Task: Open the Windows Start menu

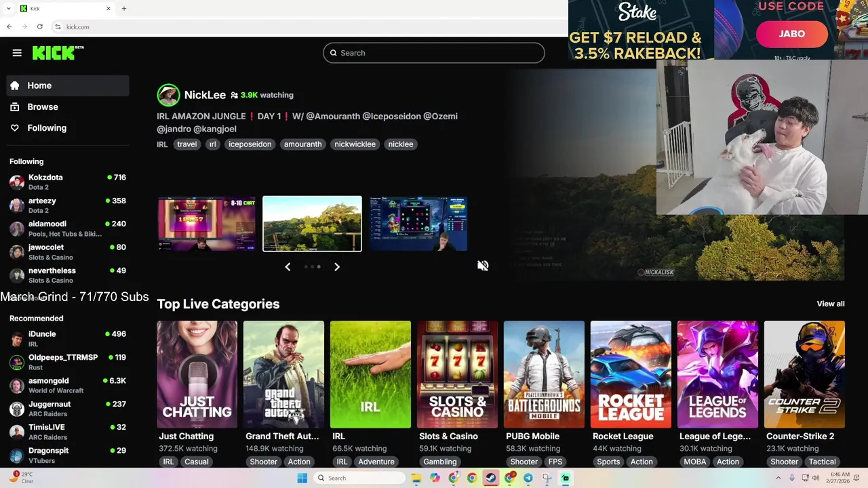Action: point(302,478)
